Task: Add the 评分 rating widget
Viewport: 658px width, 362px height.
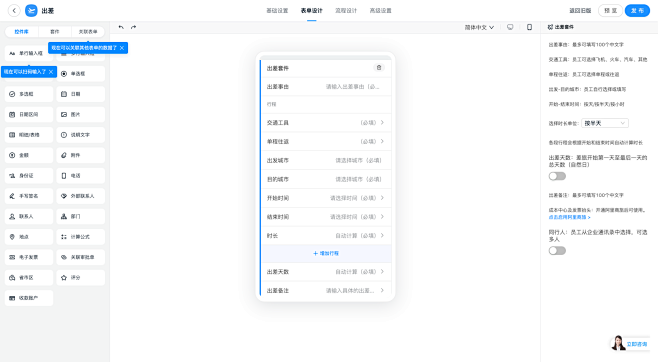Action: pyautogui.click(x=81, y=278)
